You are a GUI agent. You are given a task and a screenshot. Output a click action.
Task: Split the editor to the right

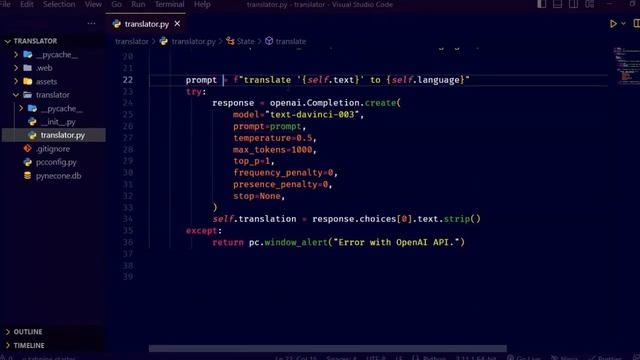pyautogui.click(x=636, y=24)
